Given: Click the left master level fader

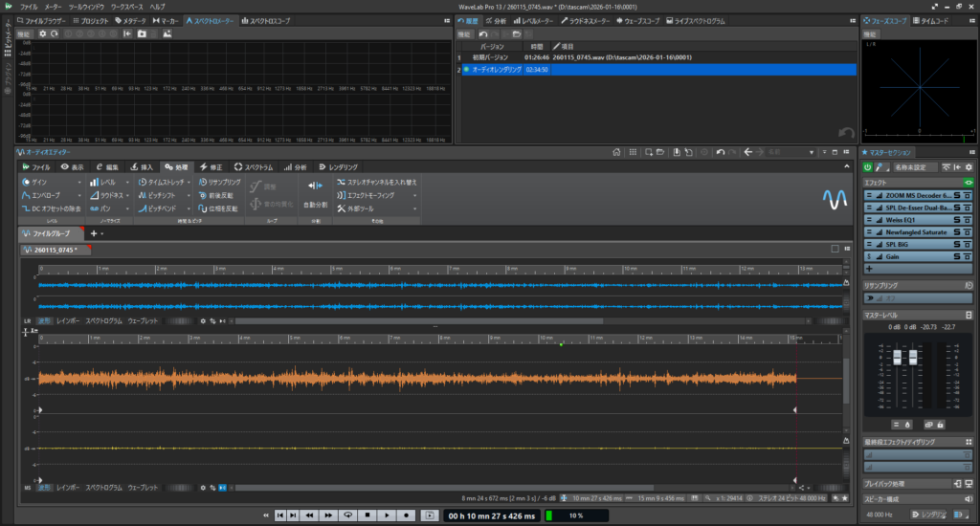Looking at the screenshot, I should [x=898, y=358].
